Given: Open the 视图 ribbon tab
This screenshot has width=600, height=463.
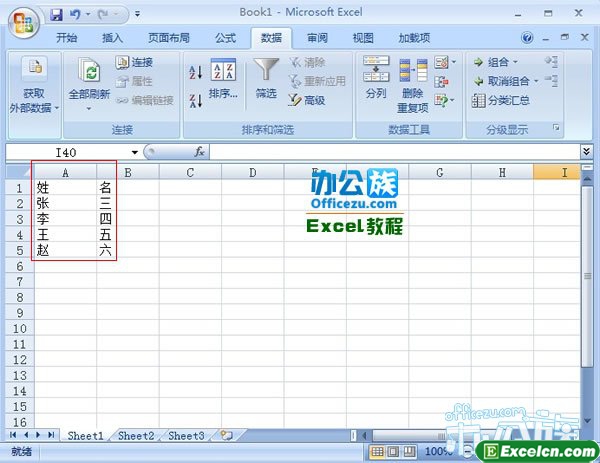Looking at the screenshot, I should (x=363, y=38).
